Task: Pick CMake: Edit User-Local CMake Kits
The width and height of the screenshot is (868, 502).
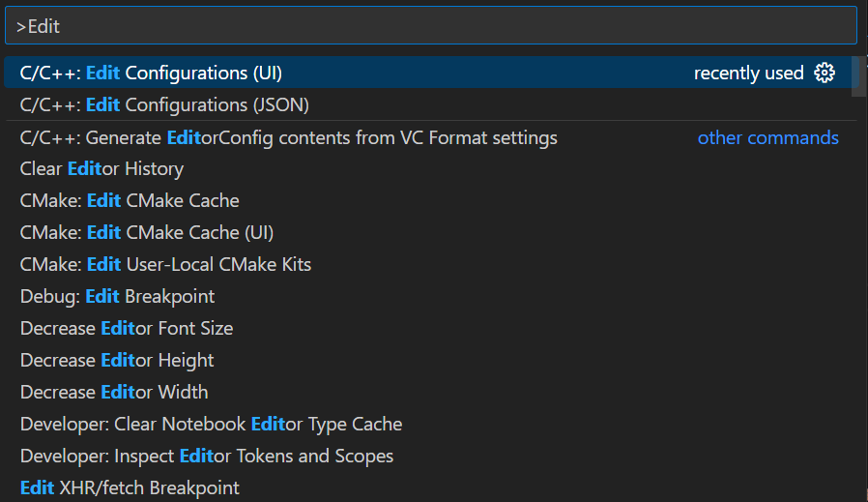Action: [x=165, y=264]
